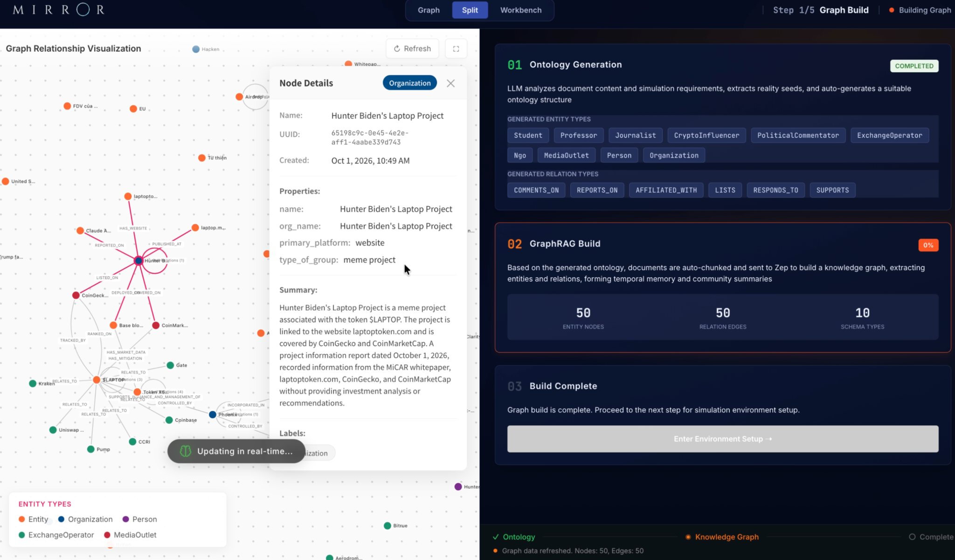Click the ExchangeOperator legend entry

pyautogui.click(x=56, y=535)
